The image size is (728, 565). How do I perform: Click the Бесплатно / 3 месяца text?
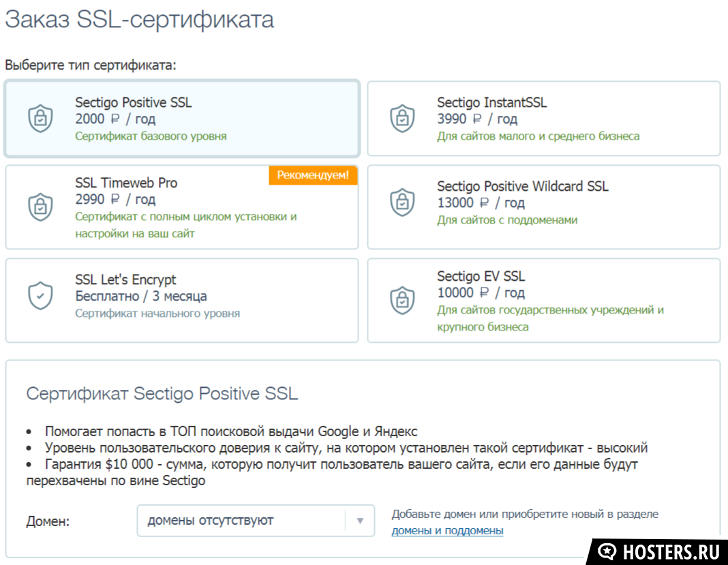pyautogui.click(x=141, y=296)
